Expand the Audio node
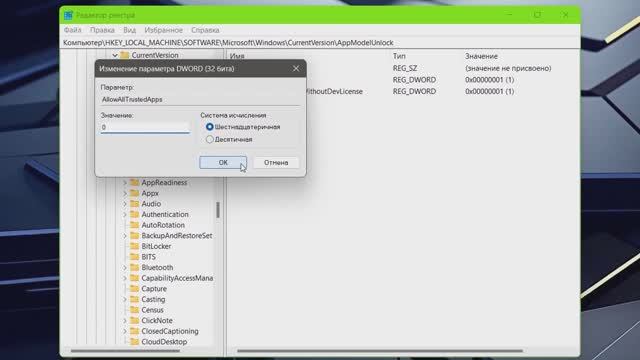640x360 pixels. coord(125,204)
